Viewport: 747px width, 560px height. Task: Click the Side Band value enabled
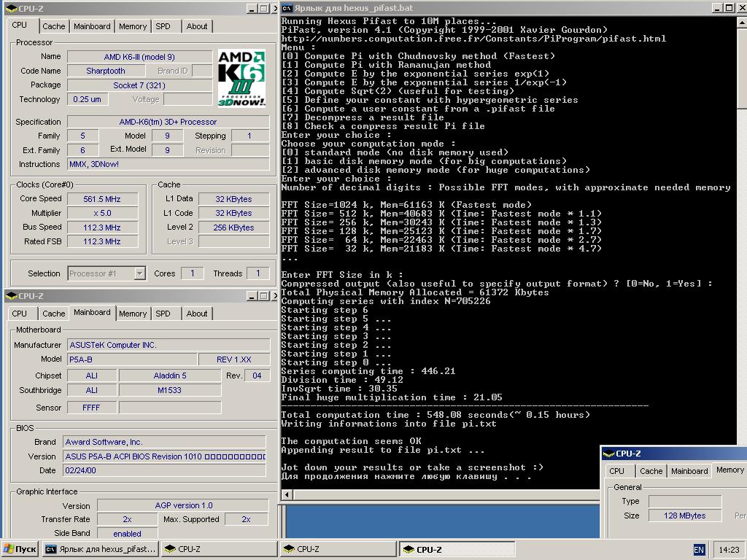coord(127,533)
